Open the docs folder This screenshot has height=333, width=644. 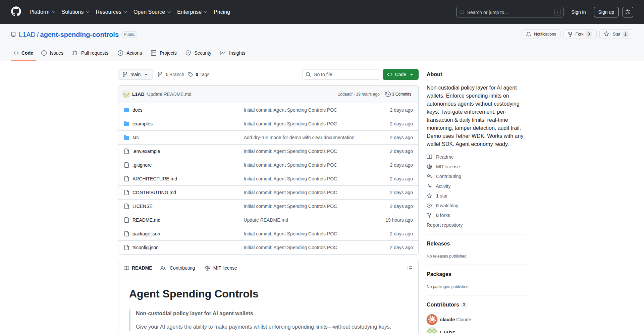click(137, 110)
